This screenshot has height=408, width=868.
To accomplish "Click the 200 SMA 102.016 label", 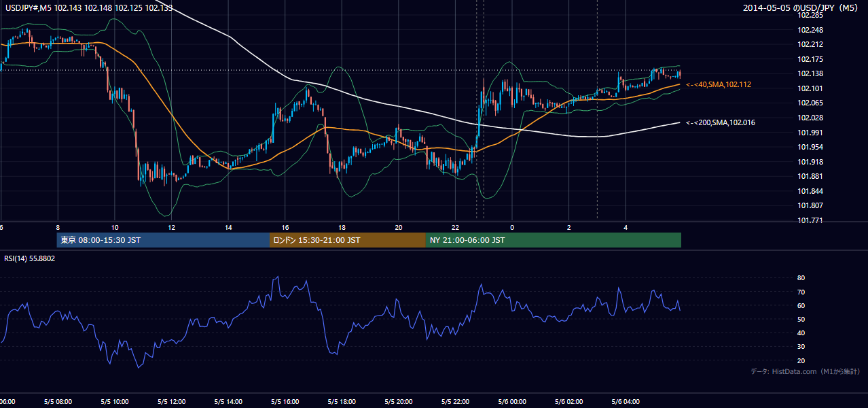I will tap(721, 122).
